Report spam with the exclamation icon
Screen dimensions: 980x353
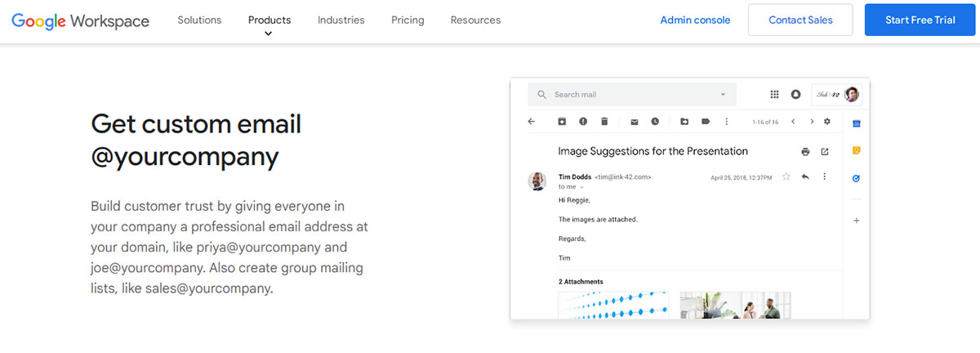(x=583, y=122)
